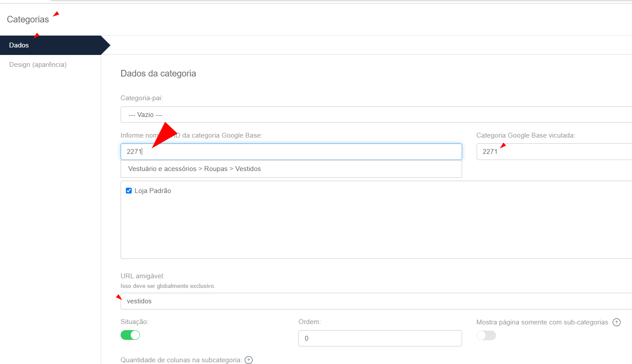Click the Dados da categoria section title
Image resolution: width=632 pixels, height=364 pixels.
158,73
